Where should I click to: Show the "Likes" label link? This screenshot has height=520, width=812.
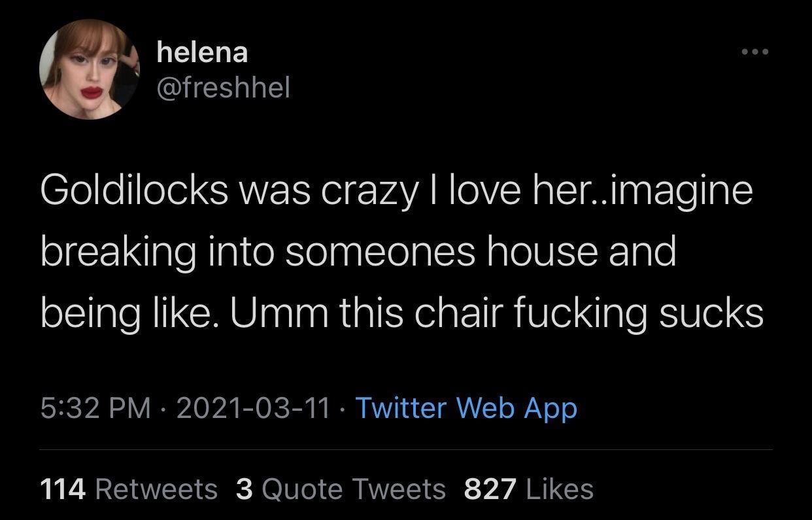pos(560,489)
